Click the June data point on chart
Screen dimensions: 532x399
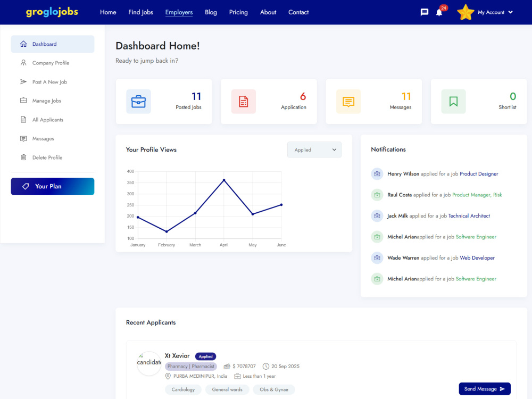[281, 205]
